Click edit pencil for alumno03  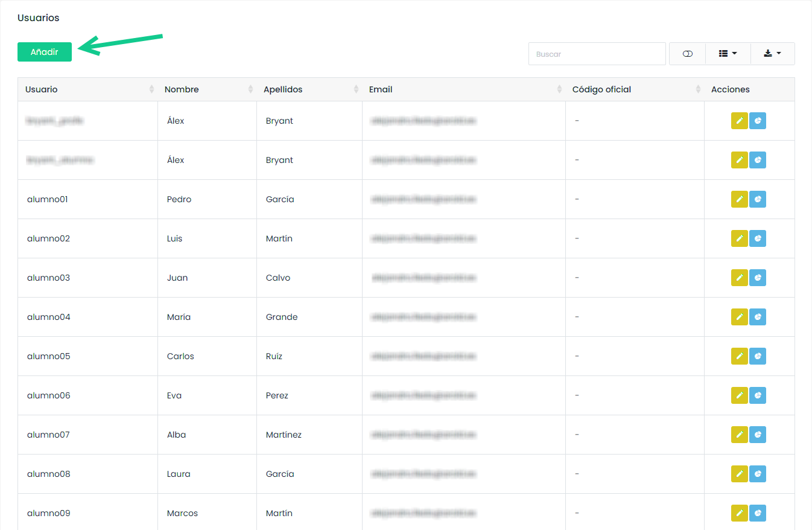click(739, 278)
